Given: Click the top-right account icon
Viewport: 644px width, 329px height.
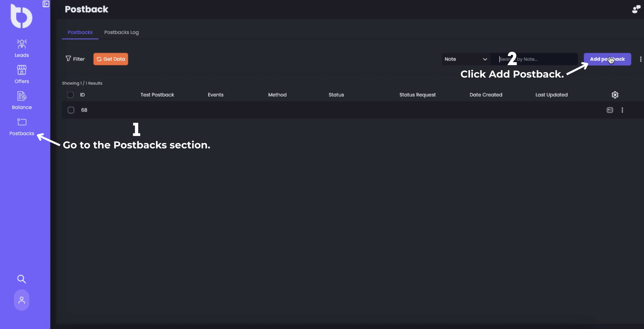Looking at the screenshot, I should (636, 9).
